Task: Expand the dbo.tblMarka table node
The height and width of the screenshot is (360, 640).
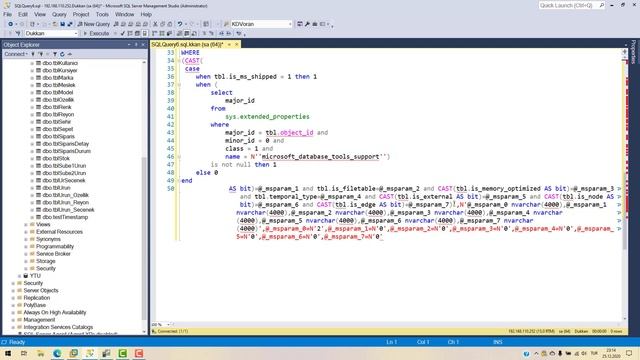Action: click(x=32, y=78)
